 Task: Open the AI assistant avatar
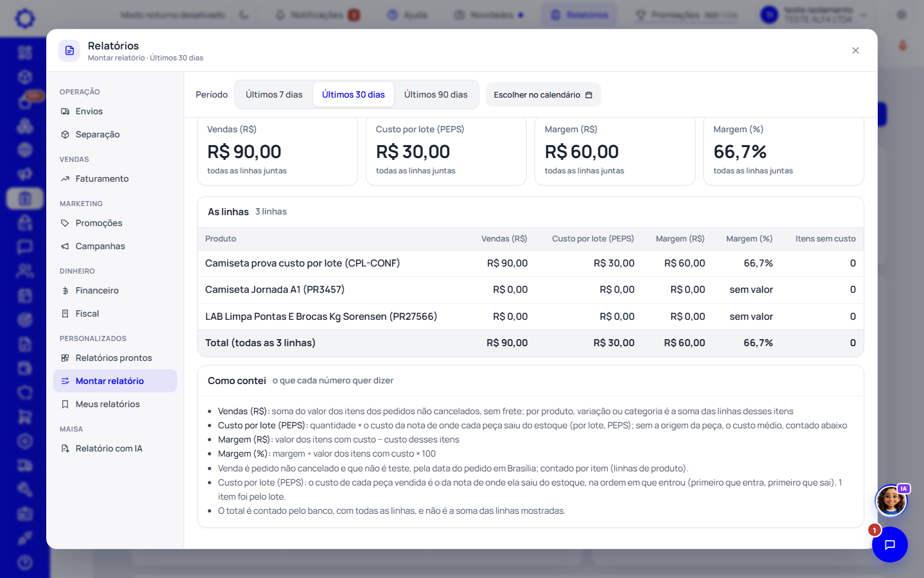[x=891, y=500]
